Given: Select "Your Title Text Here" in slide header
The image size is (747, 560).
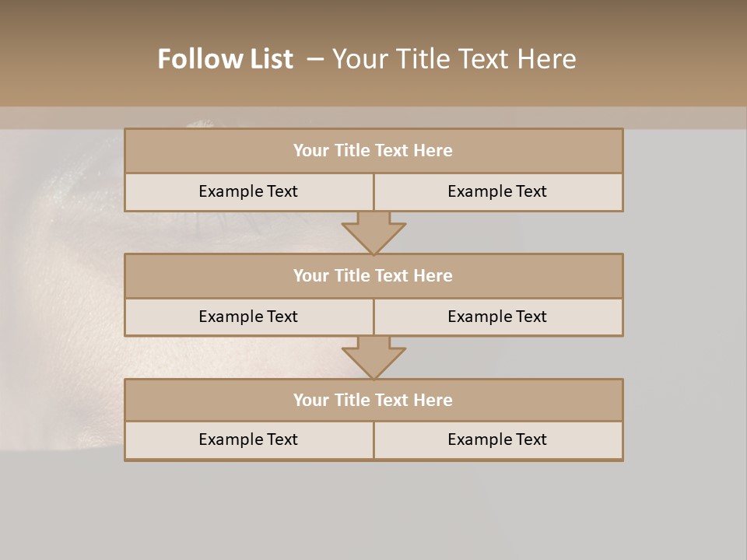Looking at the screenshot, I should coord(454,59).
